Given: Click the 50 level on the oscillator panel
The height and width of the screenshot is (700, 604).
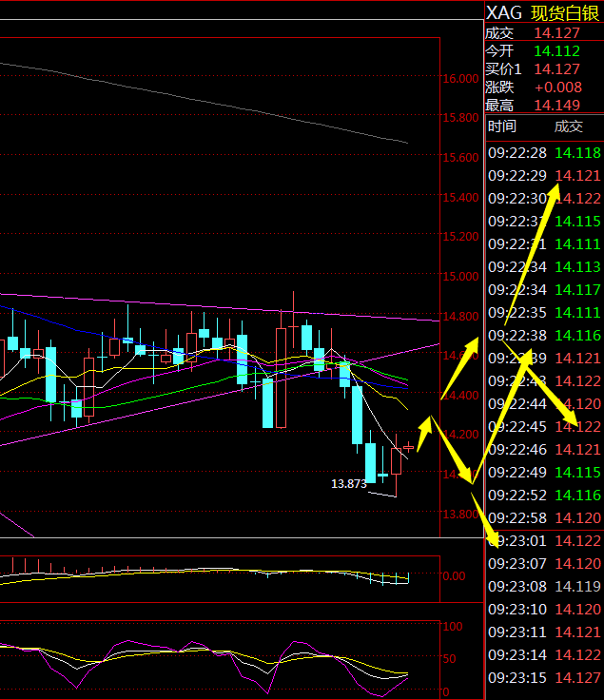Looking at the screenshot, I should click(x=451, y=659).
